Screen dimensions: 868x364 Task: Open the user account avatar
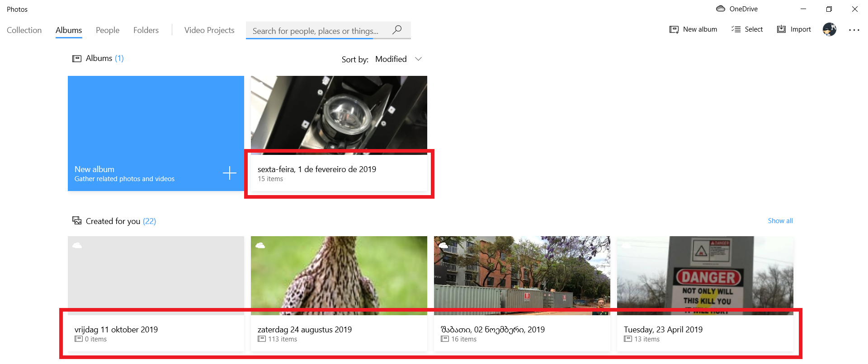coord(830,29)
